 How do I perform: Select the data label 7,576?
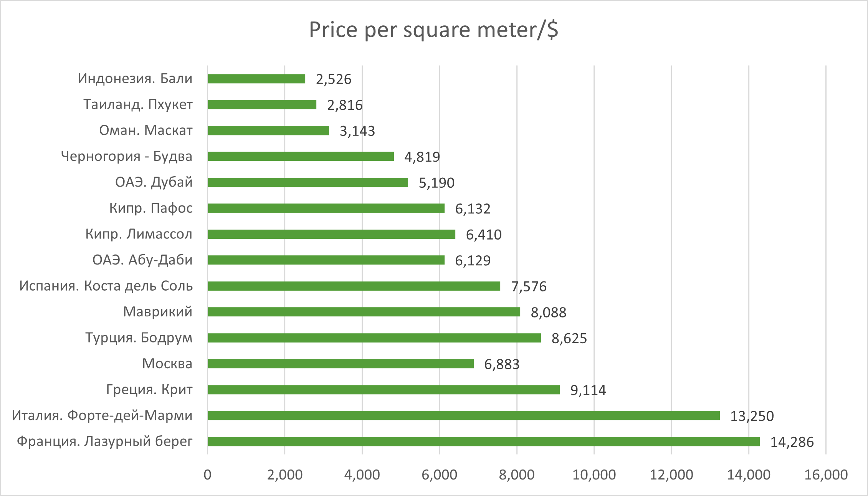tap(529, 287)
